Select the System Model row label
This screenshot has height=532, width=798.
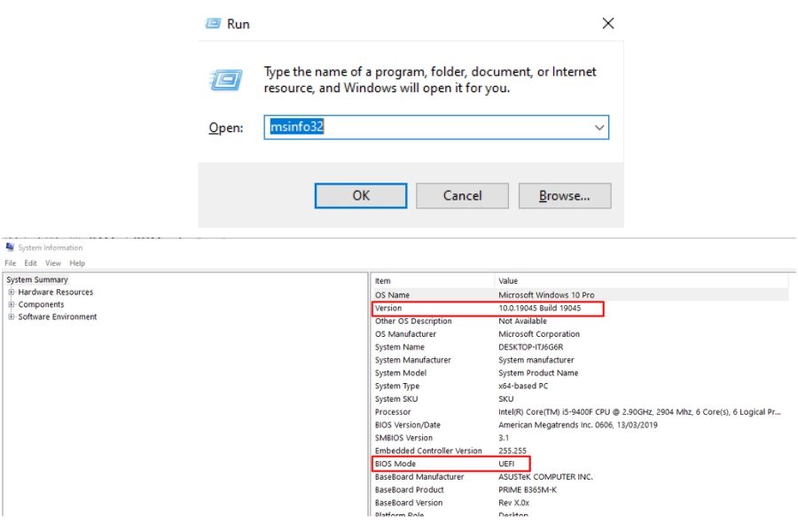401,372
